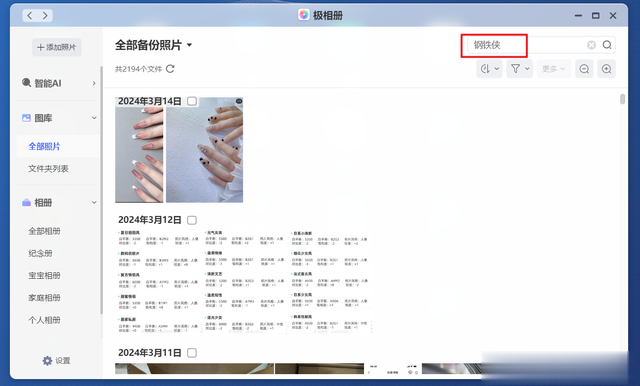Viewport: 640px width, 386px height.
Task: Clear the search text with X icon
Action: click(x=591, y=45)
